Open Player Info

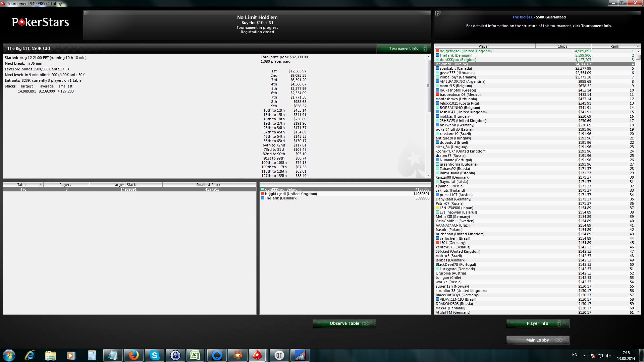[538, 323]
